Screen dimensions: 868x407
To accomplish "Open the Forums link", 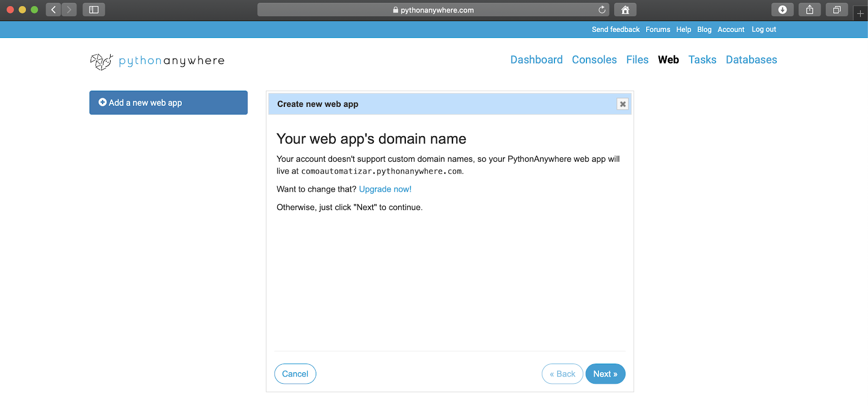I will pyautogui.click(x=658, y=29).
